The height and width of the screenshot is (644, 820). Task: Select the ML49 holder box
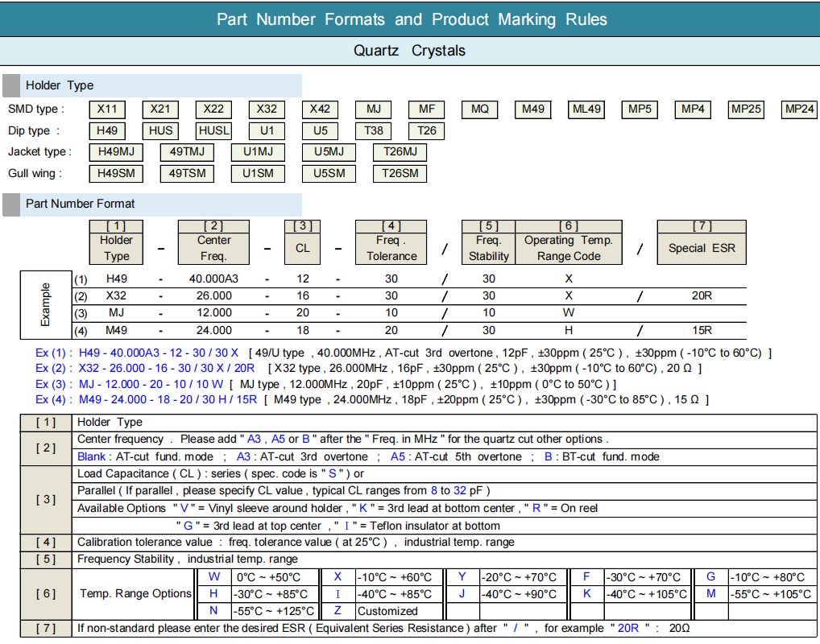586,109
